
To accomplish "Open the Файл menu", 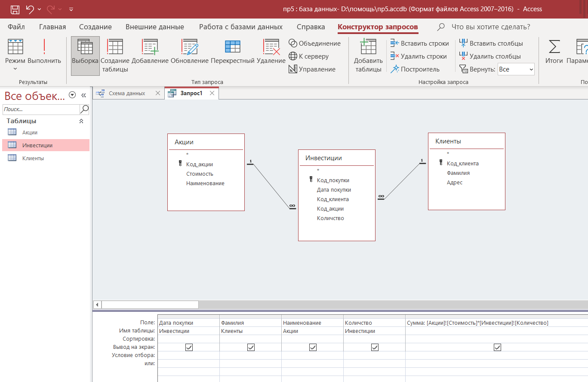I will click(x=16, y=27).
